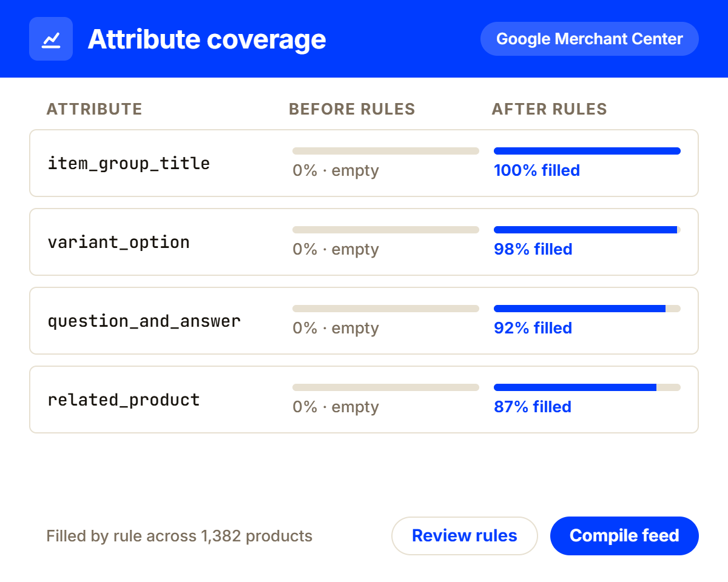Click the item_group_title before-rules empty bar

pos(386,151)
